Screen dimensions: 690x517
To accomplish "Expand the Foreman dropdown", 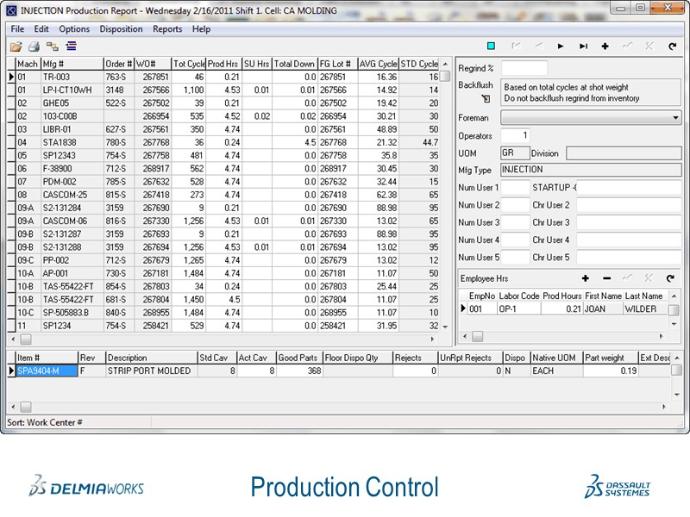I will pyautogui.click(x=676, y=118).
